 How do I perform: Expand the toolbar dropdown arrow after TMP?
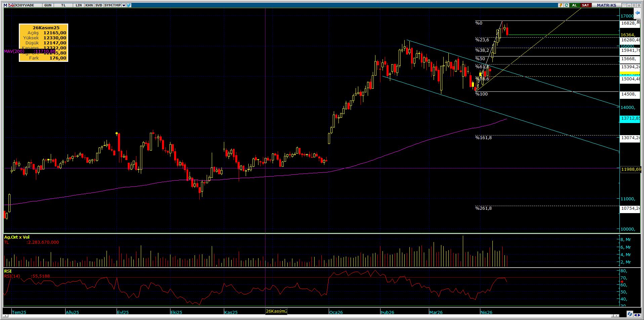point(124,5)
